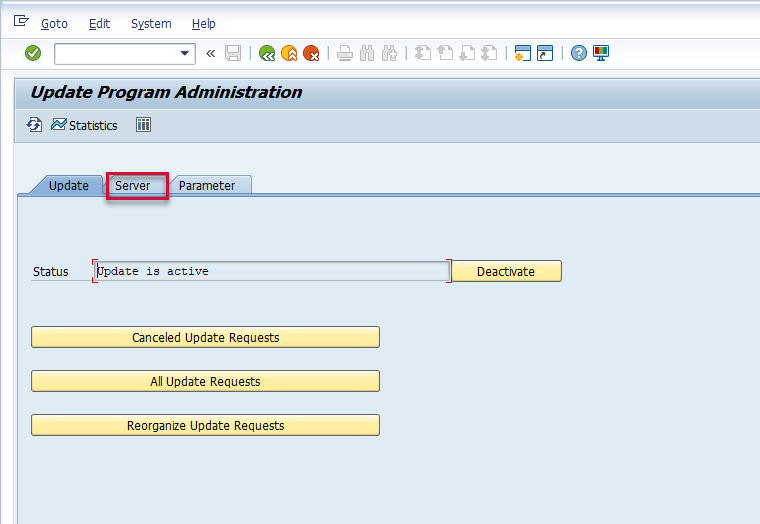Switch to the Server tab

[133, 186]
